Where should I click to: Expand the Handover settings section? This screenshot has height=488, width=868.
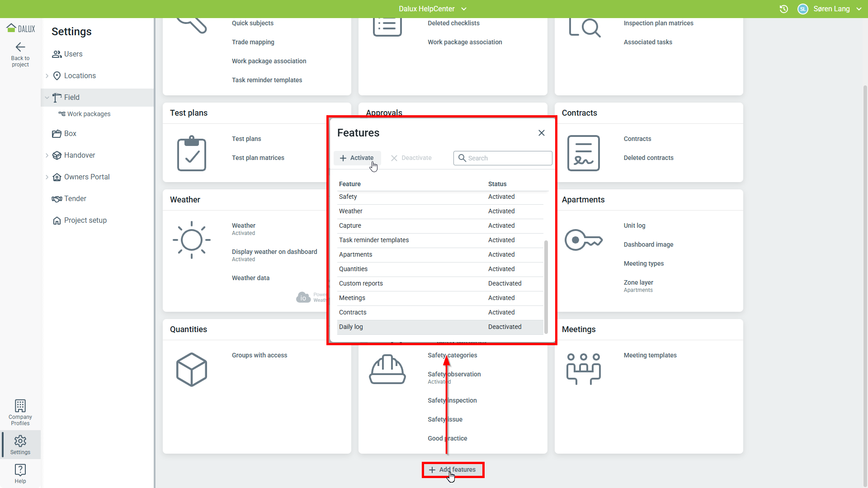47,155
